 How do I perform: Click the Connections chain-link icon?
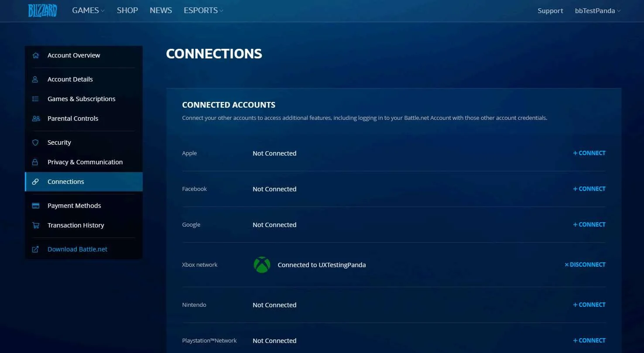(x=36, y=182)
